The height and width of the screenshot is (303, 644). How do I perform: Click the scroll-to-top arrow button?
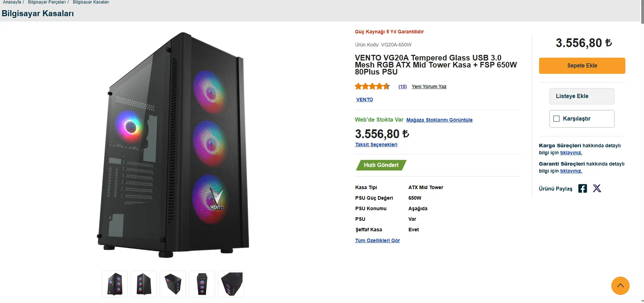click(620, 286)
